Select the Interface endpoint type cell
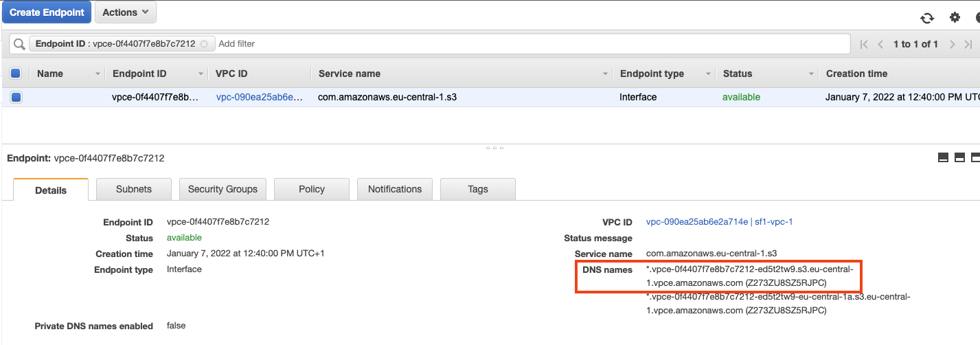Viewport: 980px width, 345px height. click(638, 97)
